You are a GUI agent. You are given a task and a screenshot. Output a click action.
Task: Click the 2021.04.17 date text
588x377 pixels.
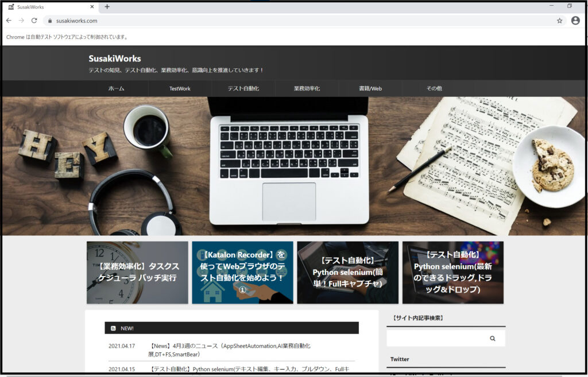(122, 346)
